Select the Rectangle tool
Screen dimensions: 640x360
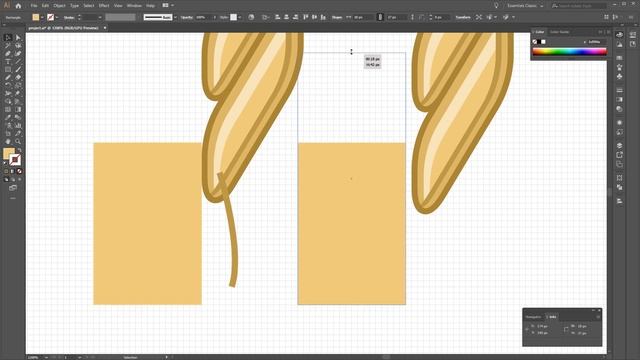(x=8, y=69)
